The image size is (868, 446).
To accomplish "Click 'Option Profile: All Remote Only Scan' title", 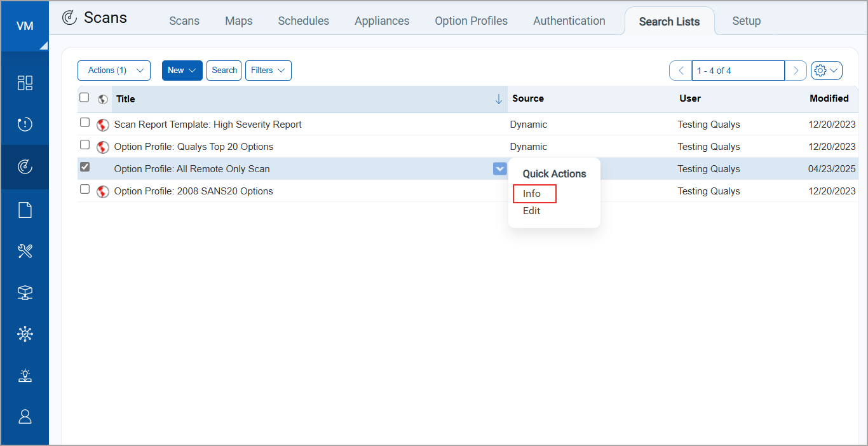I will click(192, 169).
